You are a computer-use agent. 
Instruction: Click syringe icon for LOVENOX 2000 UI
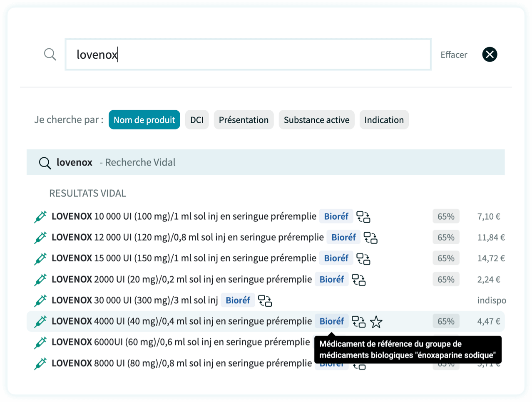[x=40, y=280]
